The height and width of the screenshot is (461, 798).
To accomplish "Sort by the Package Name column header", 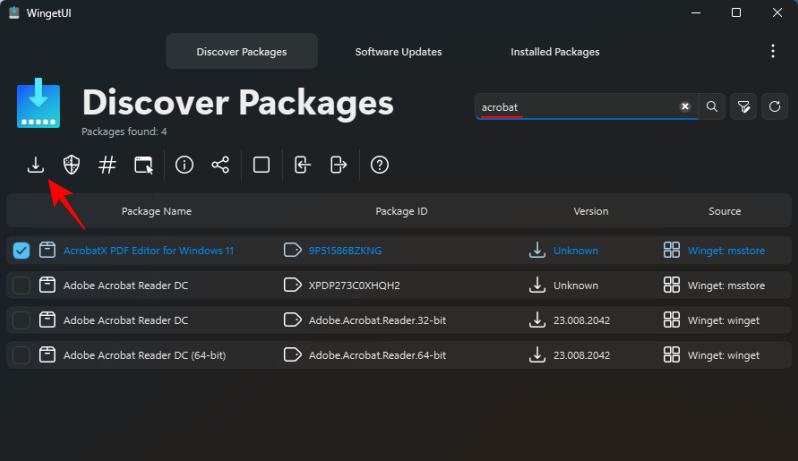I will tap(156, 211).
